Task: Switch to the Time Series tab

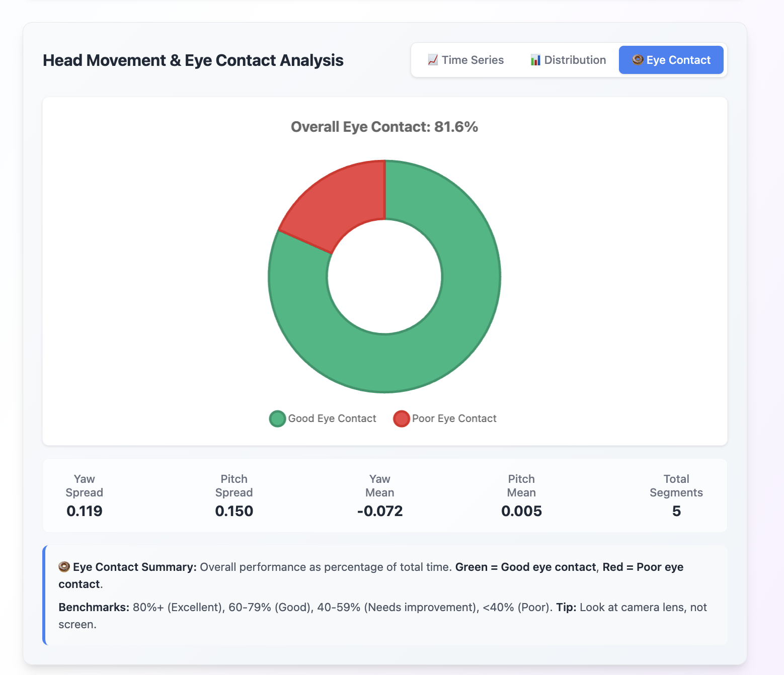Action: (465, 60)
